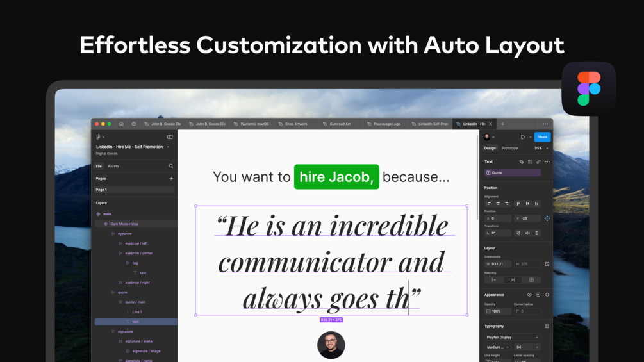Flip horizontal transform icon
The width and height of the screenshot is (644, 362).
pos(527,233)
